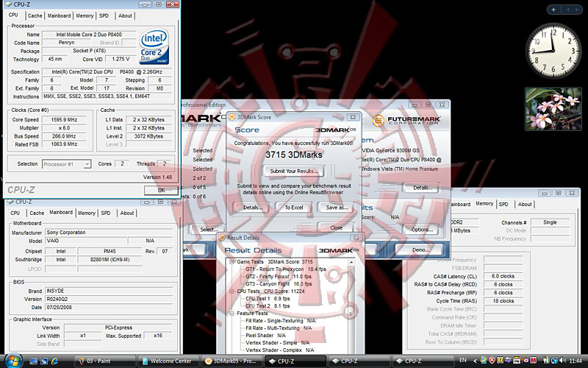Click CPU-Z title icon in CPU window
Image resolution: width=588 pixels, height=368 pixels.
click(8, 4)
